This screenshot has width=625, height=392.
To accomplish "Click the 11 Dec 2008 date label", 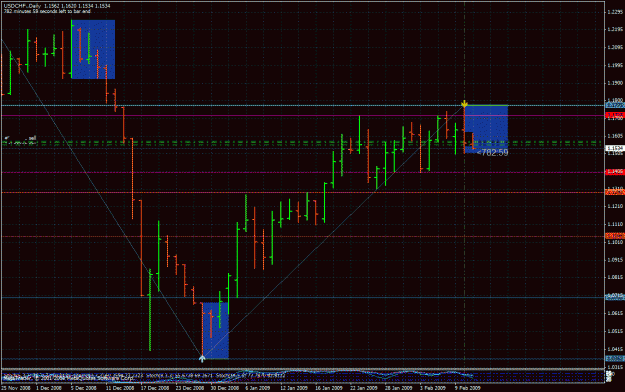I will (120, 388).
